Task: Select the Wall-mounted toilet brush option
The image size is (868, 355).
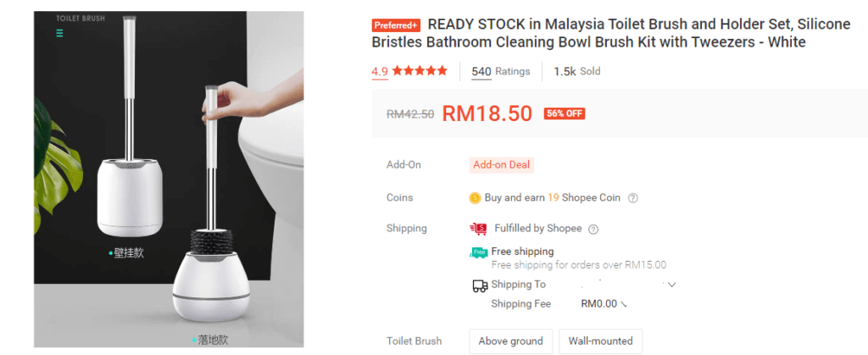Action: pos(601,341)
